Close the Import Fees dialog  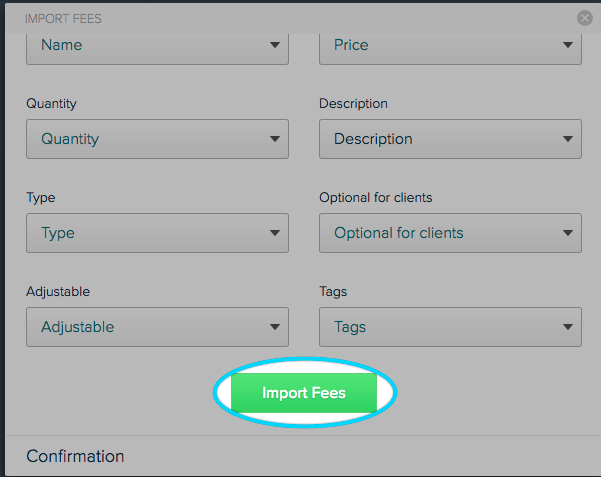click(x=585, y=18)
